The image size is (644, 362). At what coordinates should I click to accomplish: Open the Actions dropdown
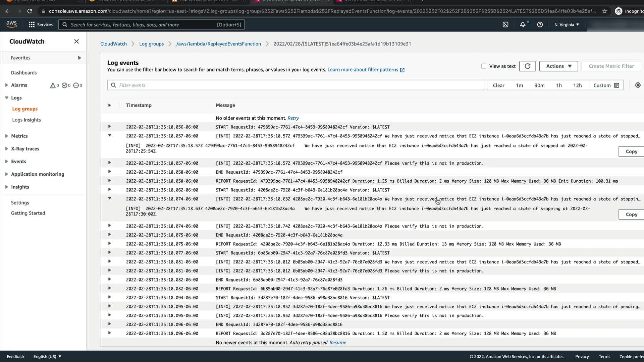pyautogui.click(x=558, y=66)
